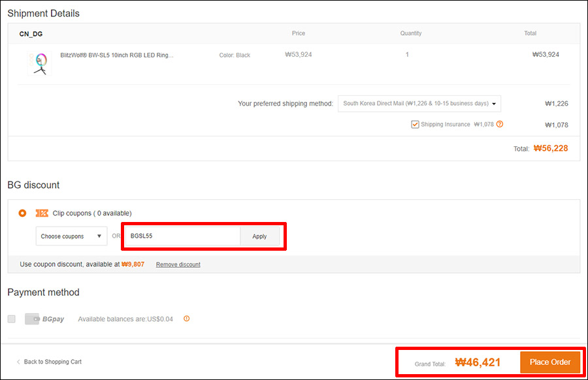The image size is (588, 380).
Task: Expand the Choose coupons dropdown
Action: point(71,236)
